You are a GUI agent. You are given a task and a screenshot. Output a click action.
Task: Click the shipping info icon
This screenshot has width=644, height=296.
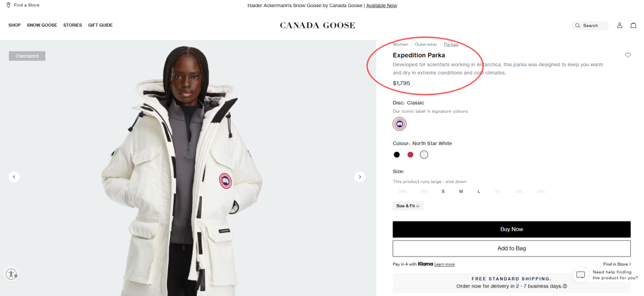565,286
